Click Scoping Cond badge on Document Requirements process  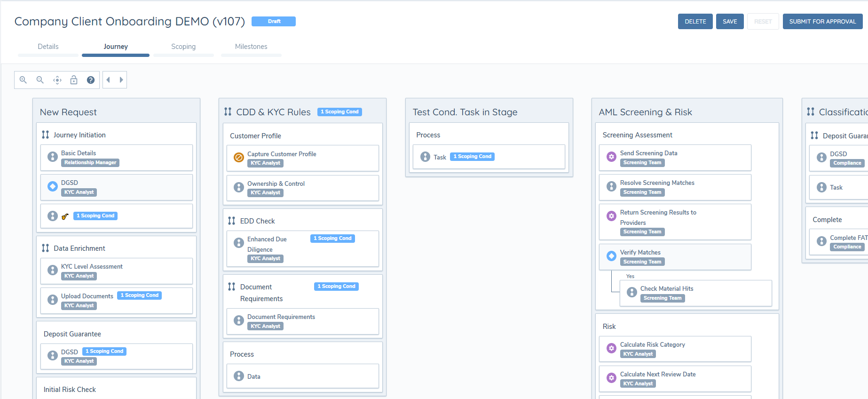pyautogui.click(x=336, y=287)
